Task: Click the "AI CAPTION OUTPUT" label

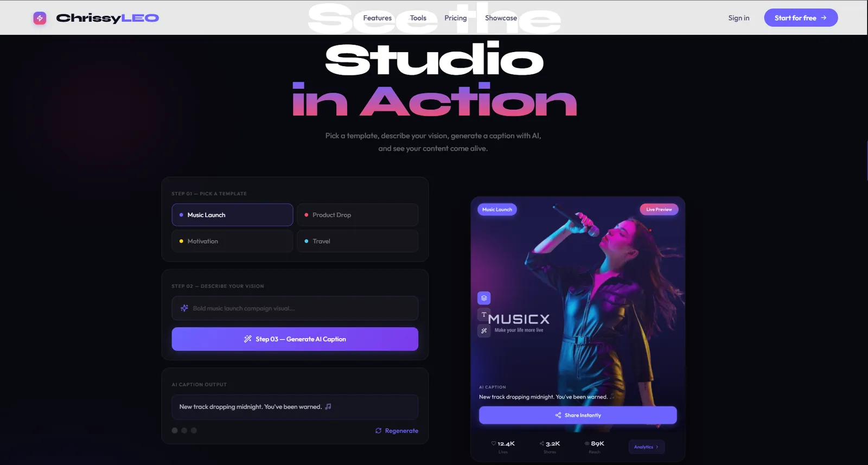Action: click(x=199, y=385)
